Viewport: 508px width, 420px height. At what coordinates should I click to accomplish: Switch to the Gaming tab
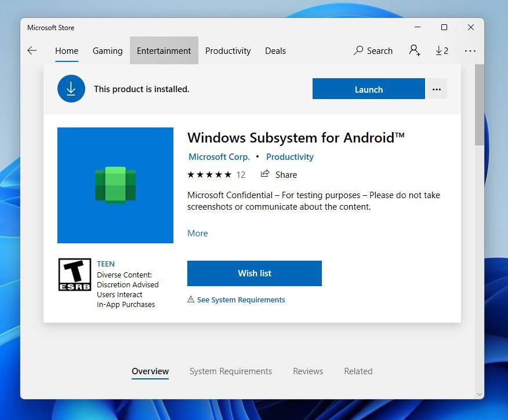107,51
